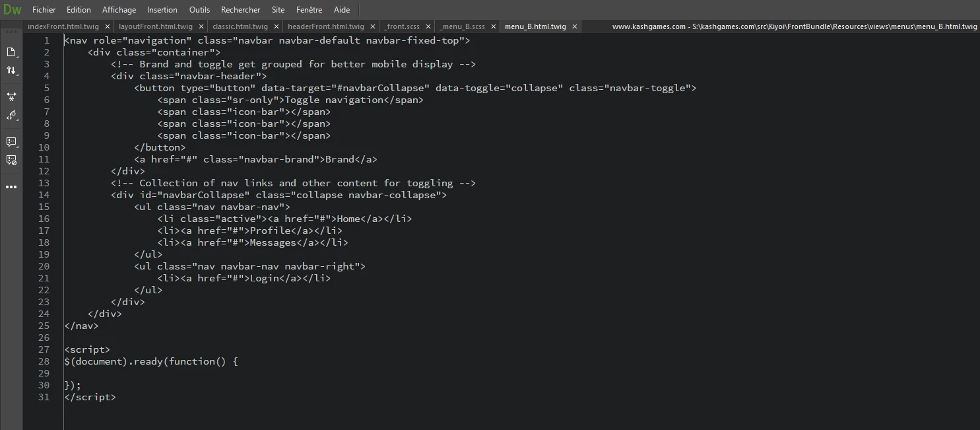Screen dimensions: 980x430
Task: Click the 'Profile' list item code line
Action: point(249,231)
